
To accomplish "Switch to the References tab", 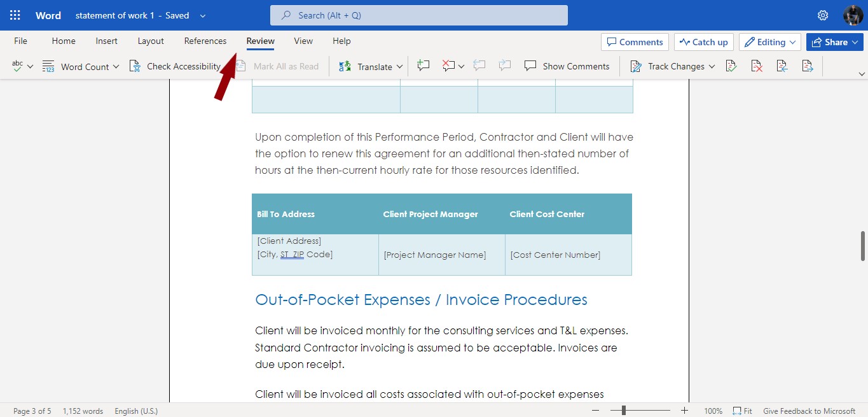I will (x=205, y=41).
